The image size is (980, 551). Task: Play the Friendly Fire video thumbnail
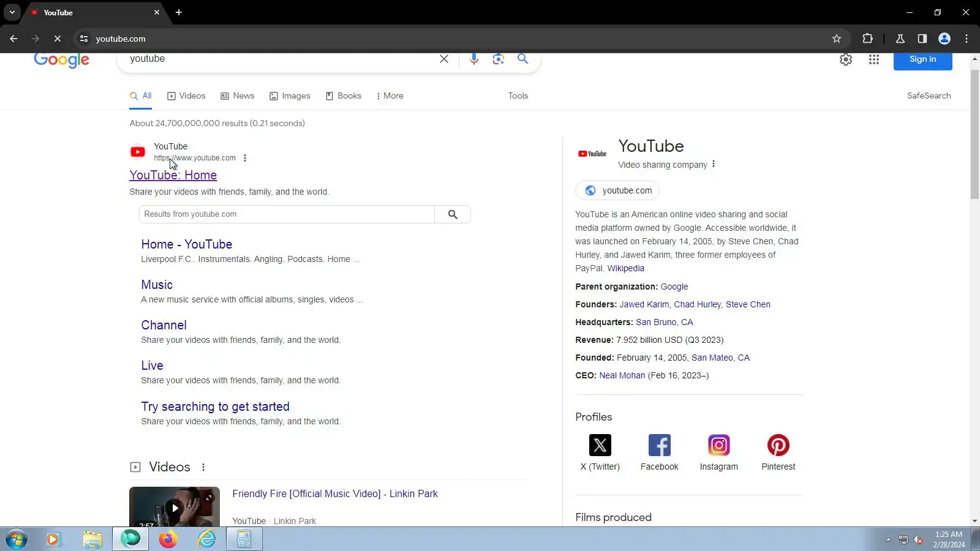175,507
